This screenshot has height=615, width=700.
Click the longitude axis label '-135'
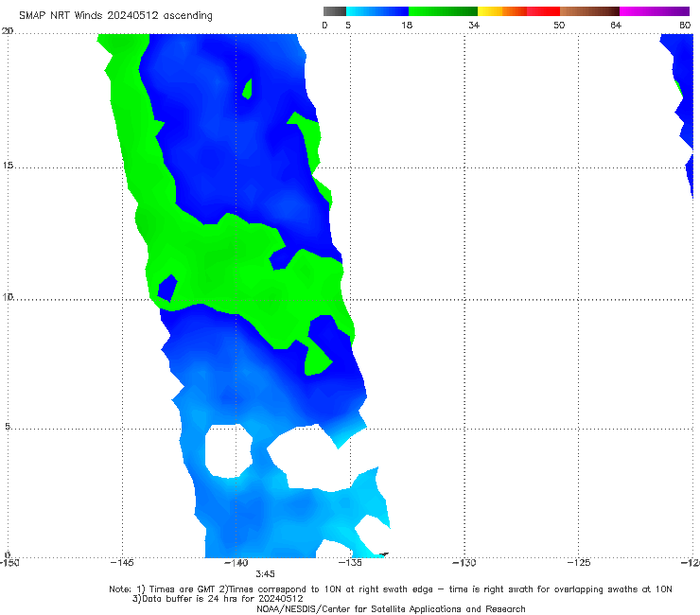[350, 563]
